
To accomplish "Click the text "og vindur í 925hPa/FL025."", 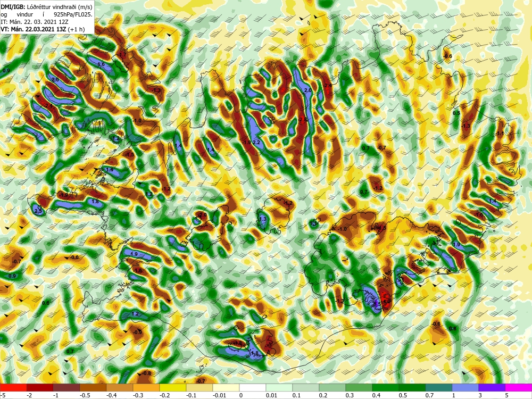I will click(x=46, y=14).
